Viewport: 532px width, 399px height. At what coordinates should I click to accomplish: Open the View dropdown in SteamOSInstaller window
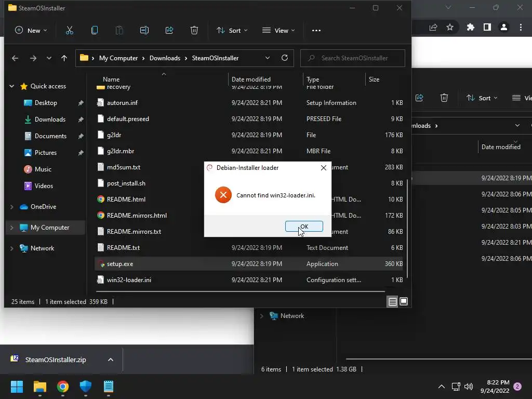[x=278, y=31]
